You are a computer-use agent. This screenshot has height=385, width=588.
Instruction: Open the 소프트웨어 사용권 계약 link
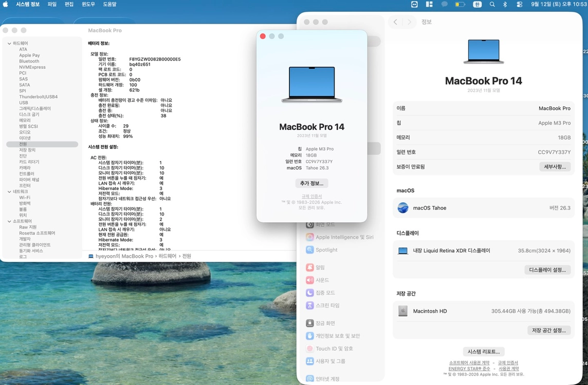tap(469, 363)
